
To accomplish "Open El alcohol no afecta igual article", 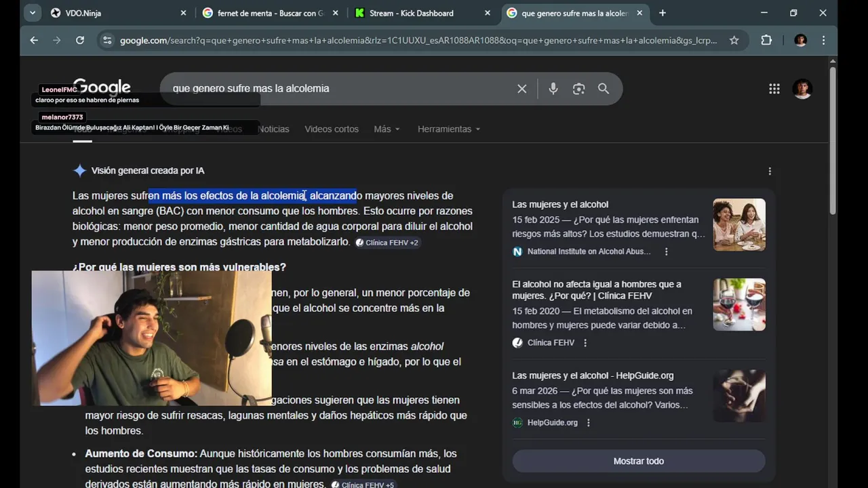I will point(597,290).
